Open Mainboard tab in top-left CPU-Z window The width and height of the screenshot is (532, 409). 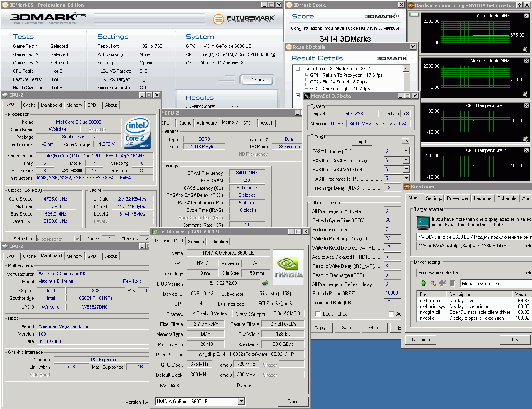point(51,105)
